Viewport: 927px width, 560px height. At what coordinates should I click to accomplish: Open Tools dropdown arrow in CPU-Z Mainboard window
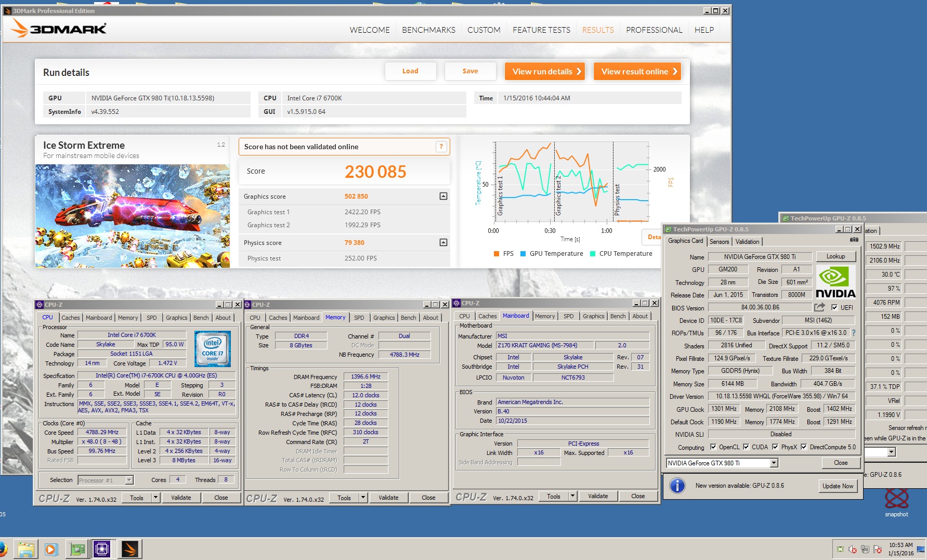coord(572,496)
